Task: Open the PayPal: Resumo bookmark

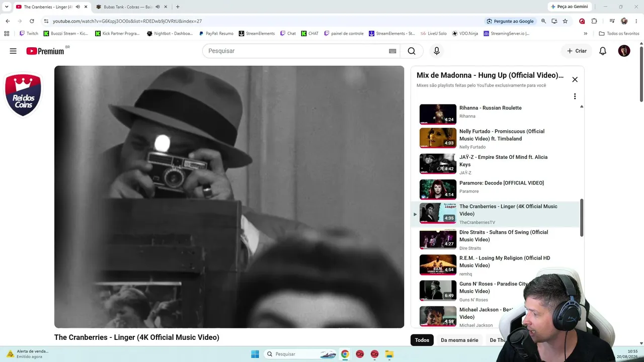Action: [x=216, y=34]
